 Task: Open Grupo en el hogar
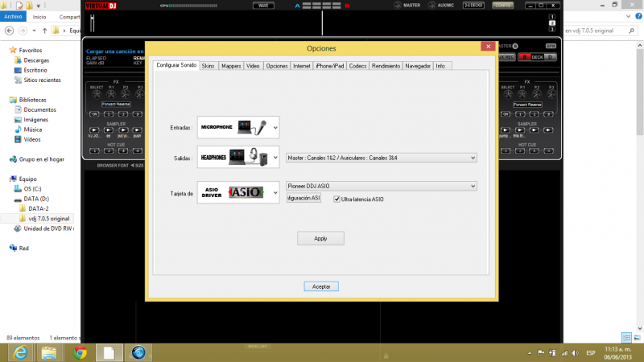pyautogui.click(x=41, y=159)
